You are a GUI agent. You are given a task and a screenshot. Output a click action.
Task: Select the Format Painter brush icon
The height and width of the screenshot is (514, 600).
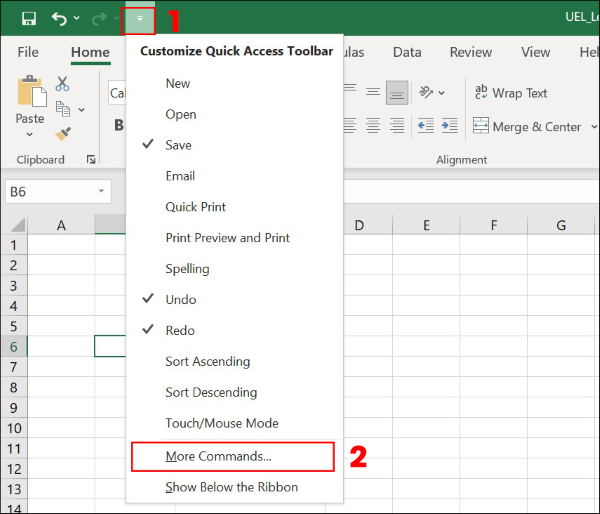point(63,134)
